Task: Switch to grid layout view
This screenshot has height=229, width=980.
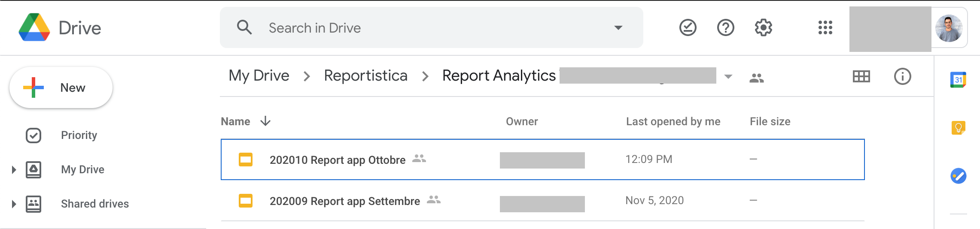Action: pos(861,77)
